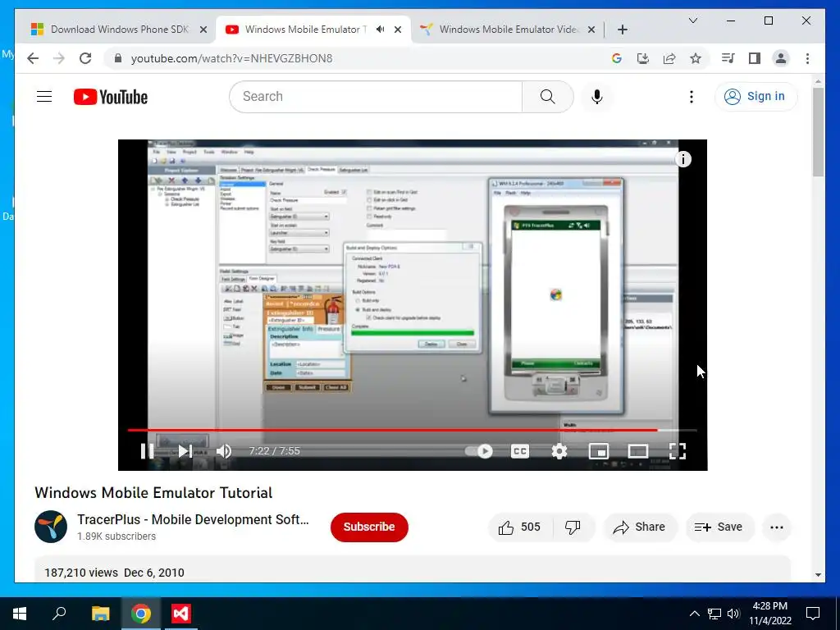Pause the YouTube video

(x=147, y=451)
